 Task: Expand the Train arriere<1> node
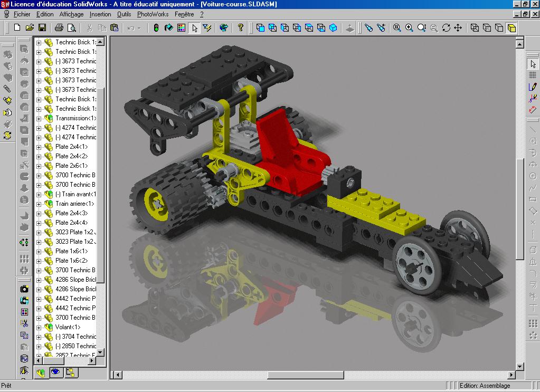coord(39,204)
